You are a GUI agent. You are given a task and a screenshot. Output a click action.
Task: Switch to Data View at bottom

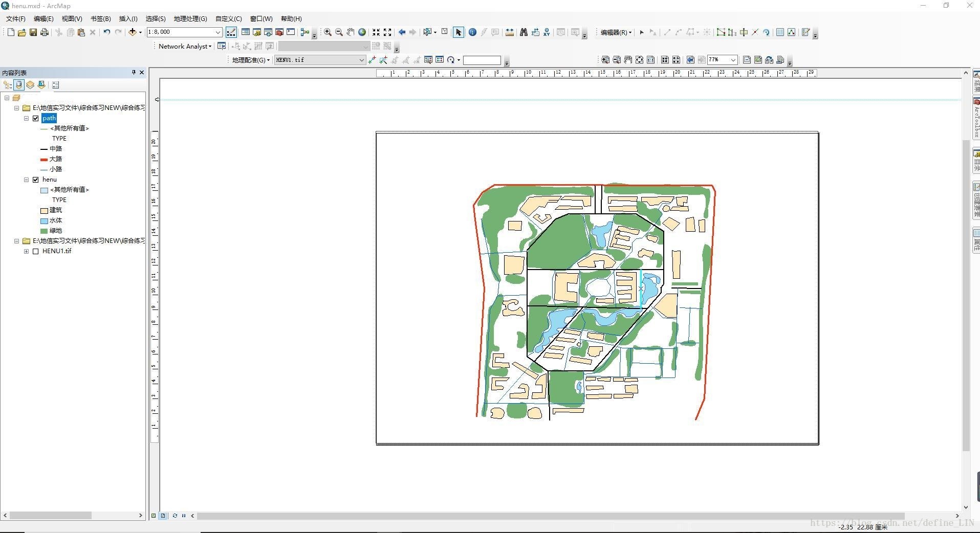154,516
